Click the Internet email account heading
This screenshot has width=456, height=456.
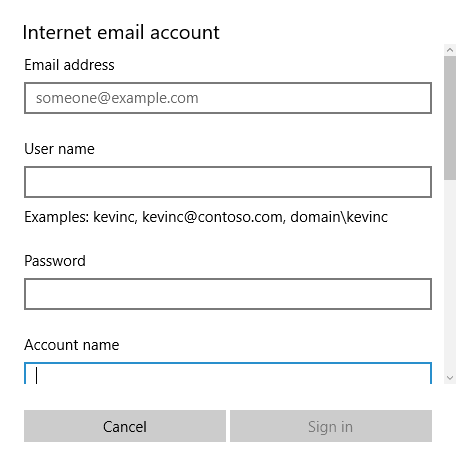121,33
